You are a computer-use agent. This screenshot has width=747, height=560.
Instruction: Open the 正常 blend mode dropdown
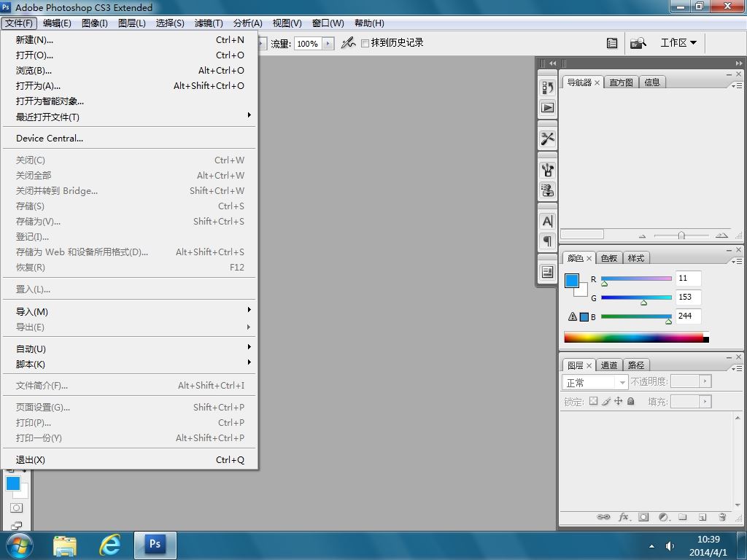tap(595, 382)
